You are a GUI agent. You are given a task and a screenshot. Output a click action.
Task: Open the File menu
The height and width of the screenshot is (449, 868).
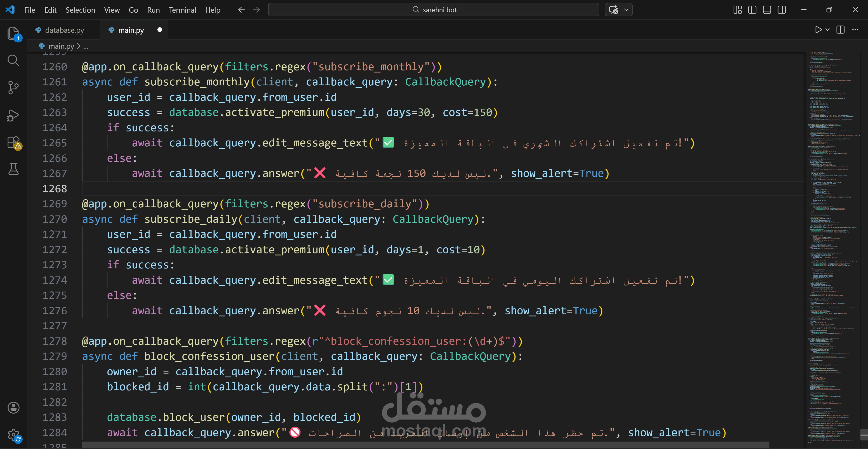click(30, 10)
